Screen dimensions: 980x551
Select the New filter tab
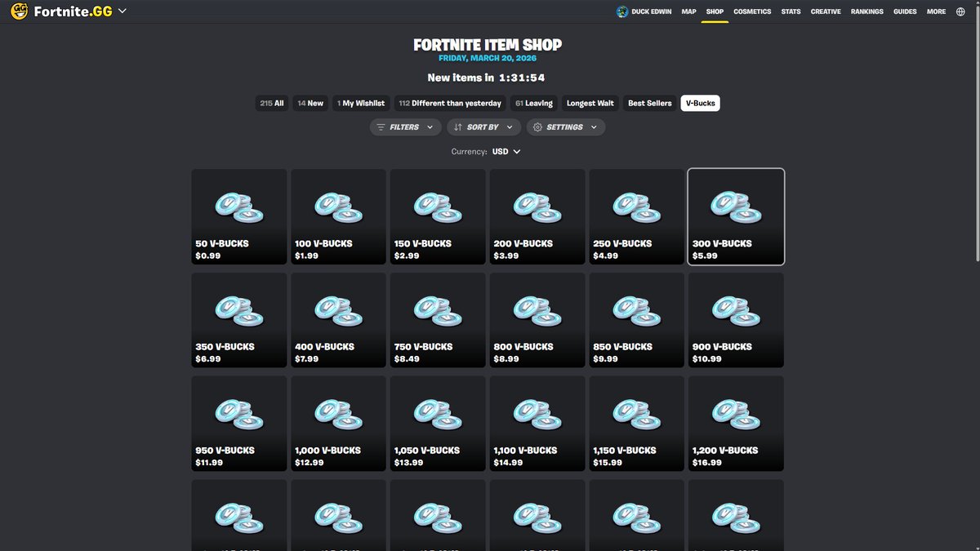pyautogui.click(x=310, y=104)
